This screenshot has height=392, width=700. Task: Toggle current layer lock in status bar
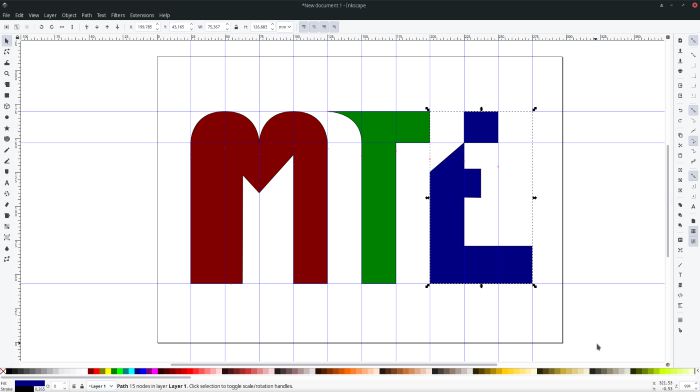point(82,386)
